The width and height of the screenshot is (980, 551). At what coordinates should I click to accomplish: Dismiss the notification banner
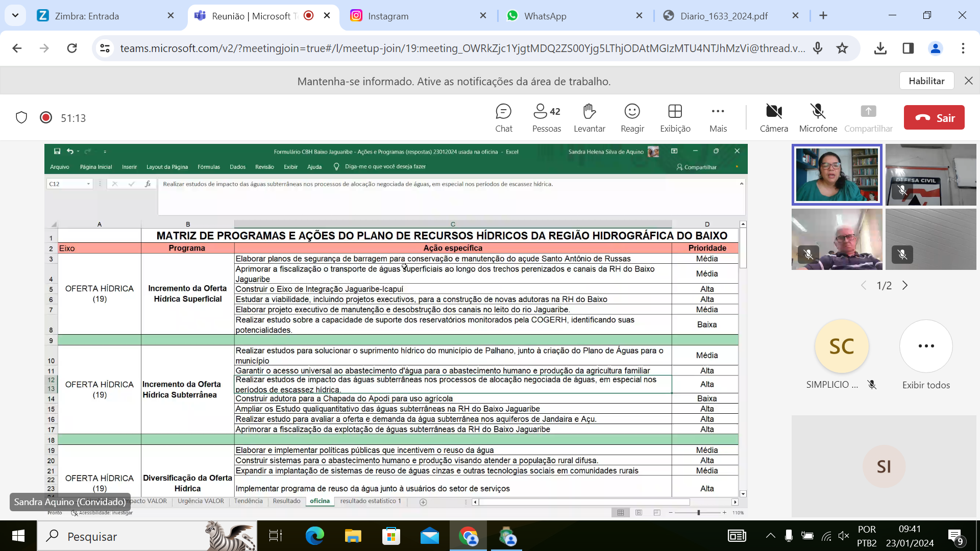[968, 81]
